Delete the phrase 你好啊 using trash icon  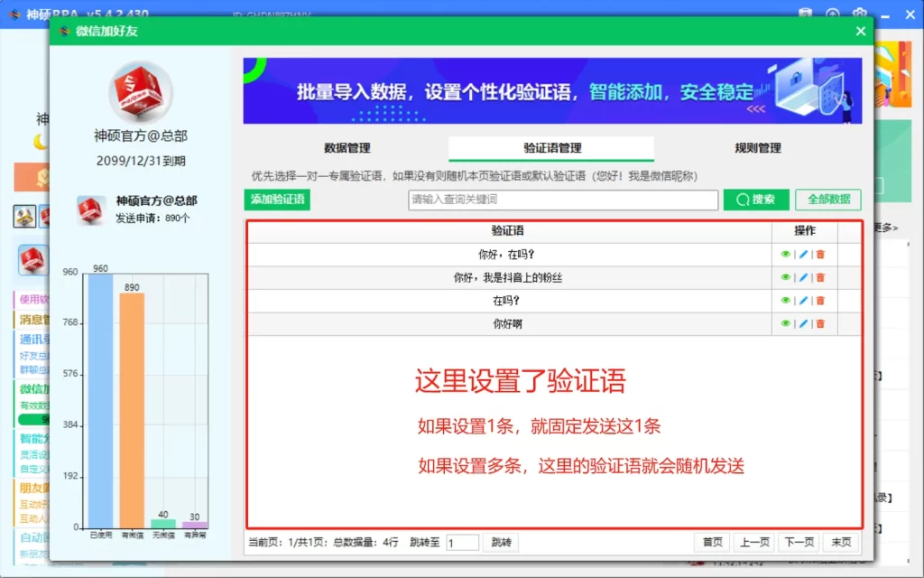pyautogui.click(x=821, y=323)
